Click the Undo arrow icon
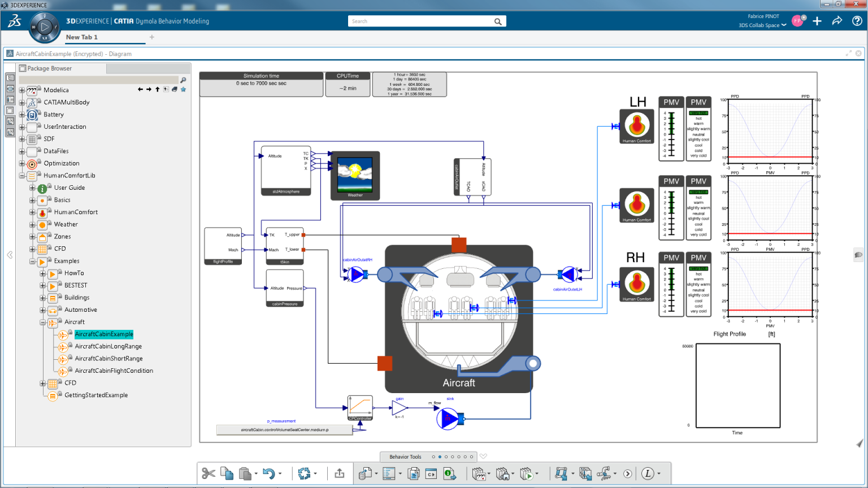 click(x=269, y=473)
